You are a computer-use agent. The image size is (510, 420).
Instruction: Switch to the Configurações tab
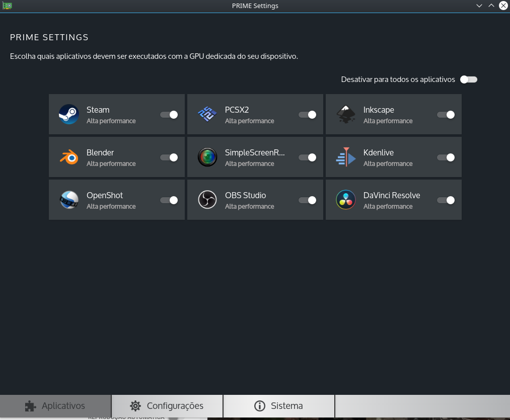point(167,406)
